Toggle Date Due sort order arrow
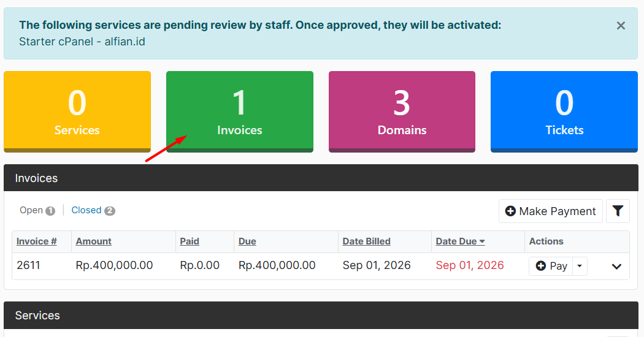Image resolution: width=644 pixels, height=337 pixels. point(481,242)
